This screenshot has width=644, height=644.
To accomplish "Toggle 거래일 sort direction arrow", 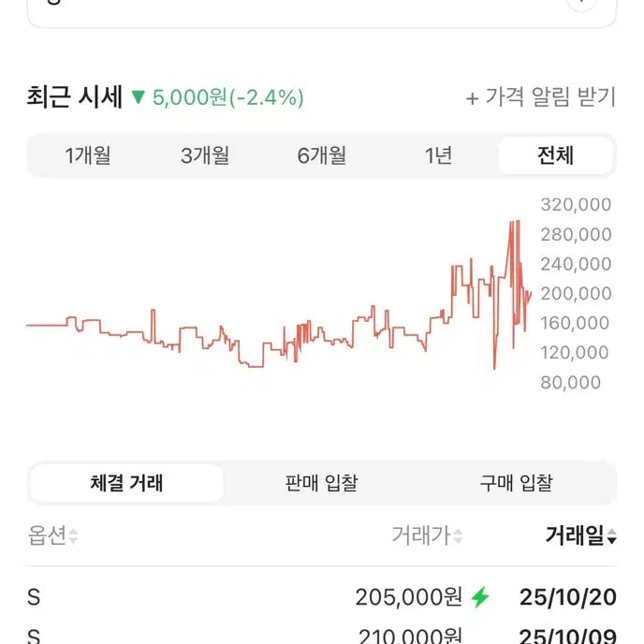I will (x=611, y=537).
